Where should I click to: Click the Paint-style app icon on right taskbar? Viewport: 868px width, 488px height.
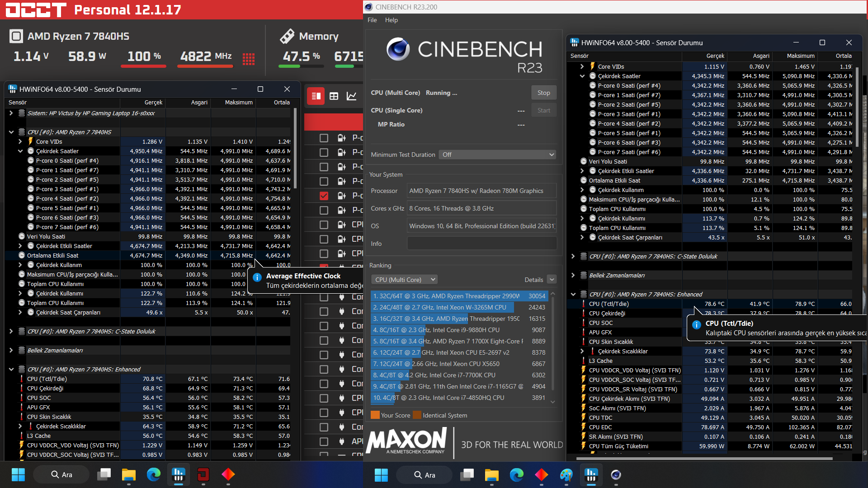pos(566,475)
